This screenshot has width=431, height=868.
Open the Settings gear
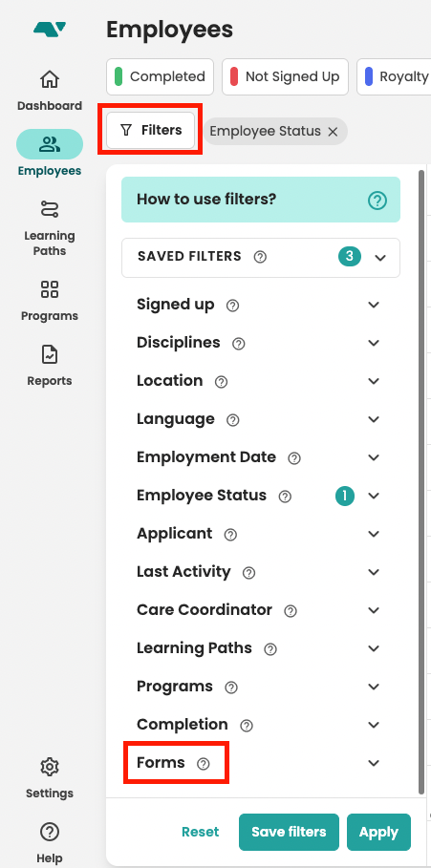coord(50,767)
